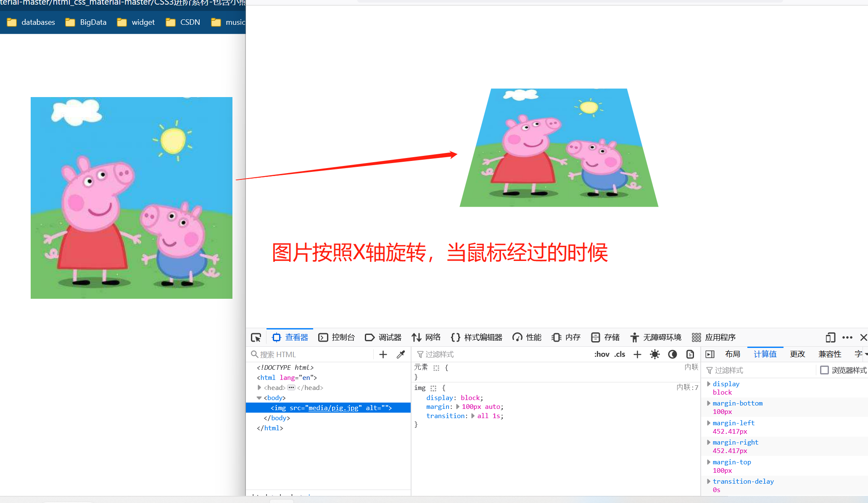Click the :hov pseudo-class button
The image size is (868, 503).
[x=602, y=354]
